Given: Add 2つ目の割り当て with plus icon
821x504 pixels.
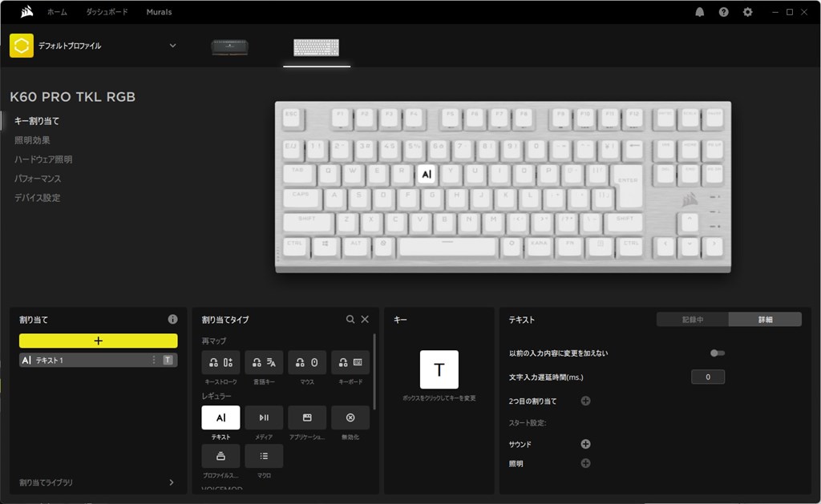Looking at the screenshot, I should click(x=585, y=401).
